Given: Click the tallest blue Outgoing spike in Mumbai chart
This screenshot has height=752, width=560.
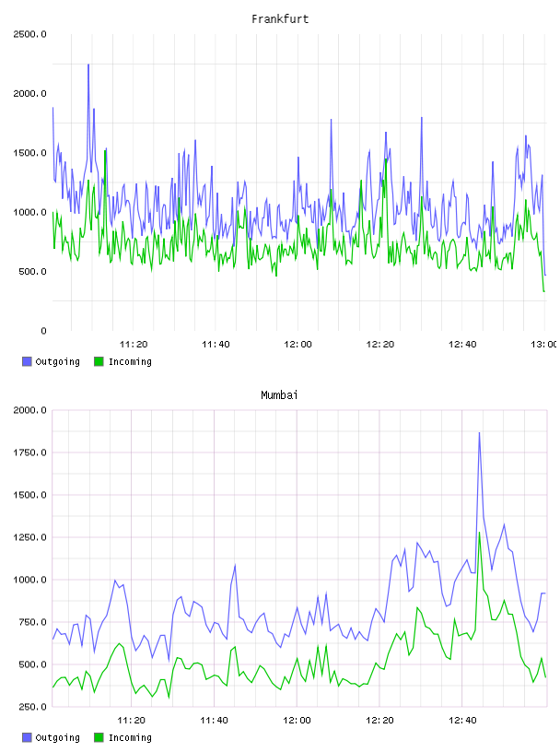Looking at the screenshot, I should pyautogui.click(x=479, y=434).
